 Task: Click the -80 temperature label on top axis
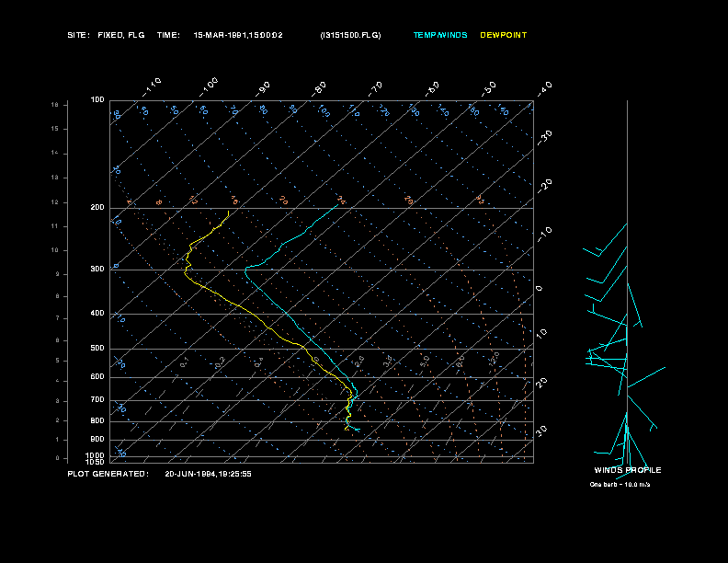click(319, 88)
